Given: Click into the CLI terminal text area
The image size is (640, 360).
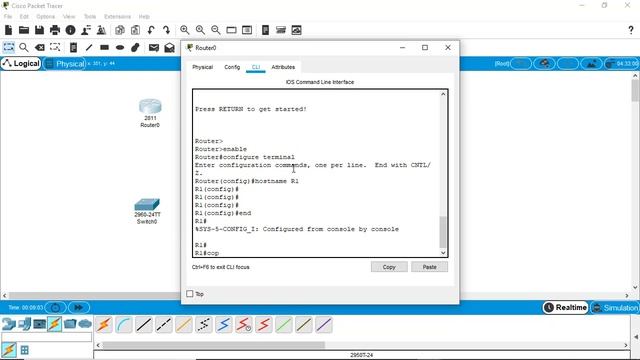Looking at the screenshot, I should pos(317,173).
